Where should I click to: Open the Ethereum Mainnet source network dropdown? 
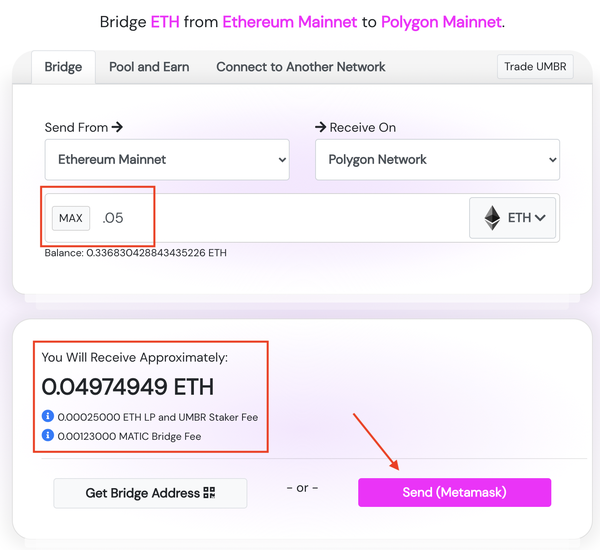[167, 159]
